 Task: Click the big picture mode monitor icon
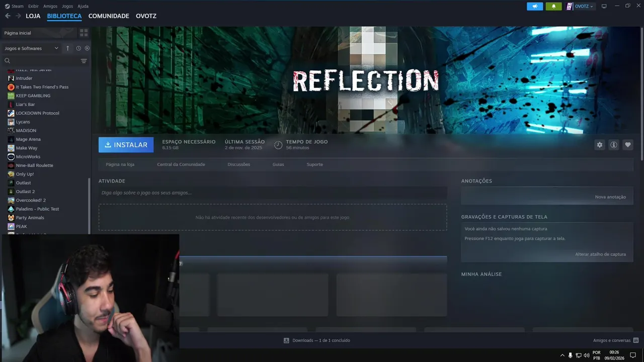point(604,6)
